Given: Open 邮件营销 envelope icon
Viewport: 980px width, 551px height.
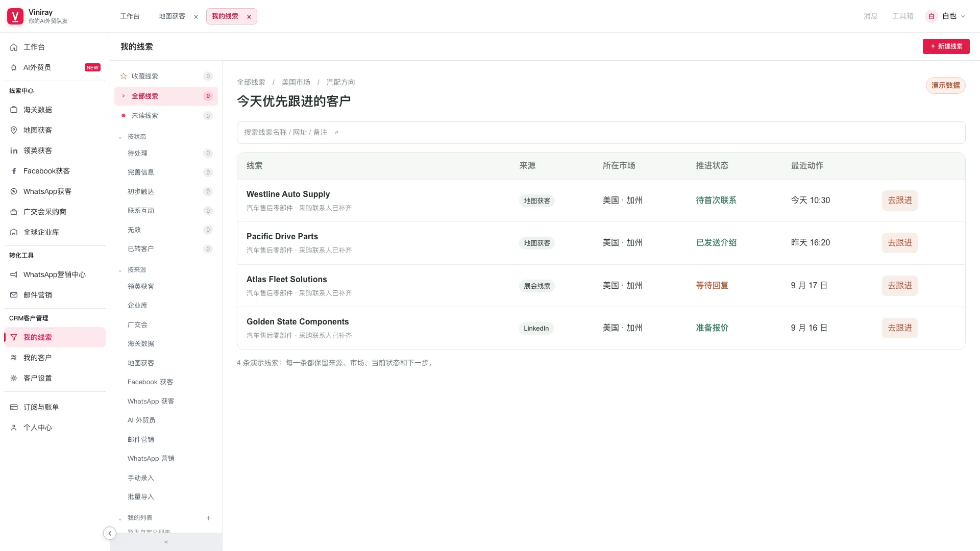Looking at the screenshot, I should pos(14,295).
